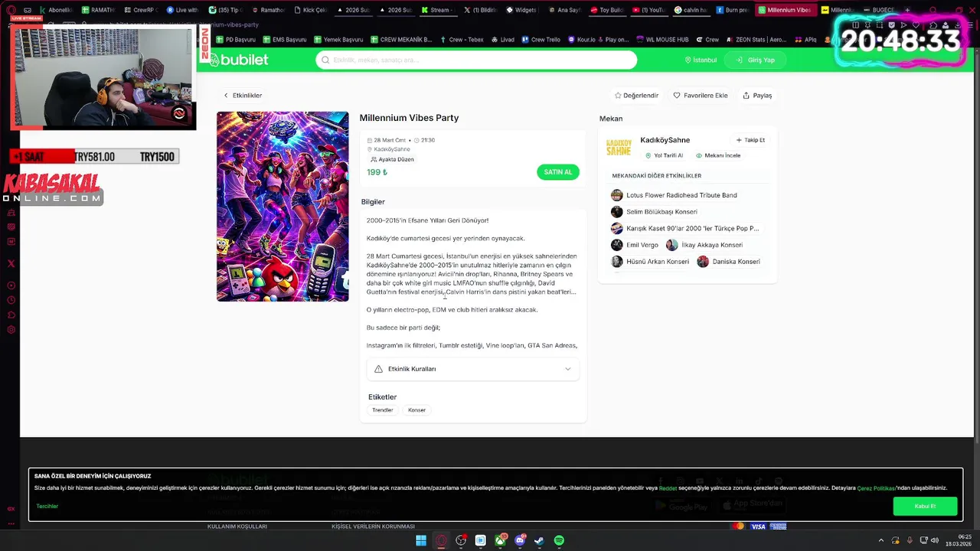This screenshot has width=980, height=551.
Task: Open the İstanbul city selector
Action: pos(701,60)
